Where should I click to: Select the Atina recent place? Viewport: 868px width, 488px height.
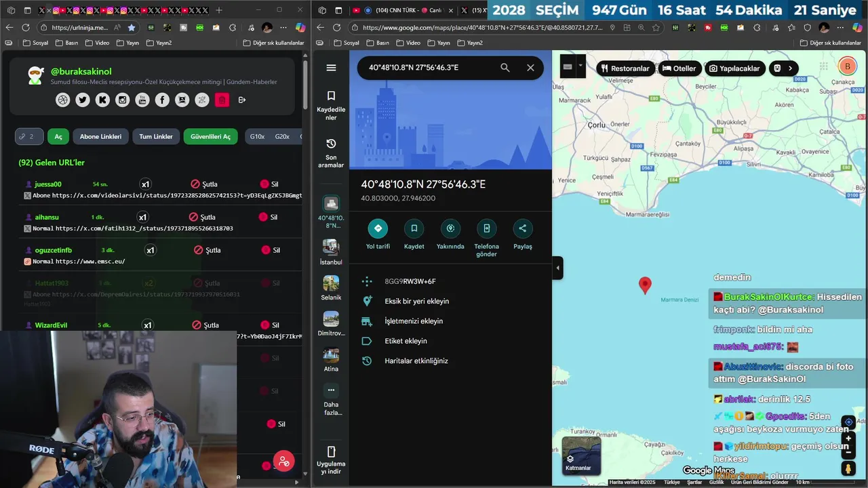click(331, 359)
